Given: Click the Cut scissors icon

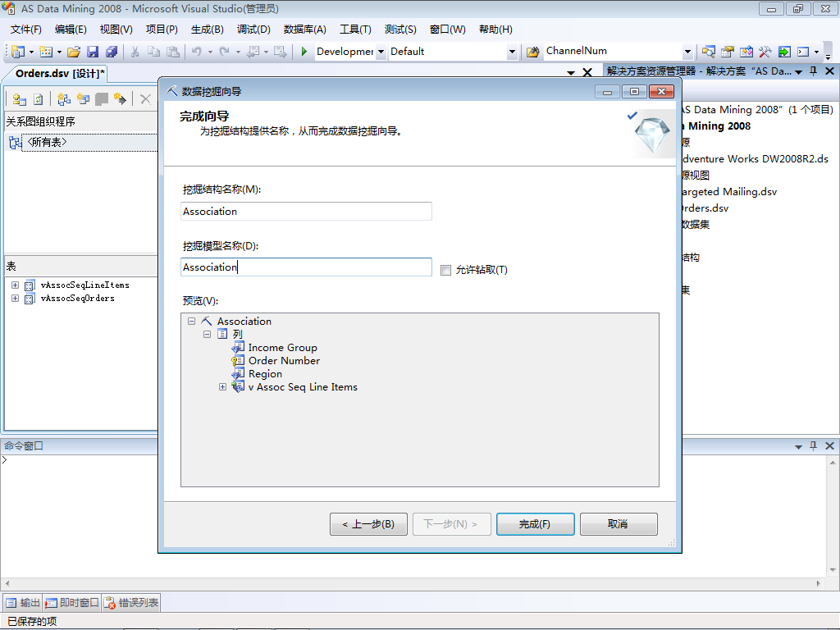Looking at the screenshot, I should [135, 52].
